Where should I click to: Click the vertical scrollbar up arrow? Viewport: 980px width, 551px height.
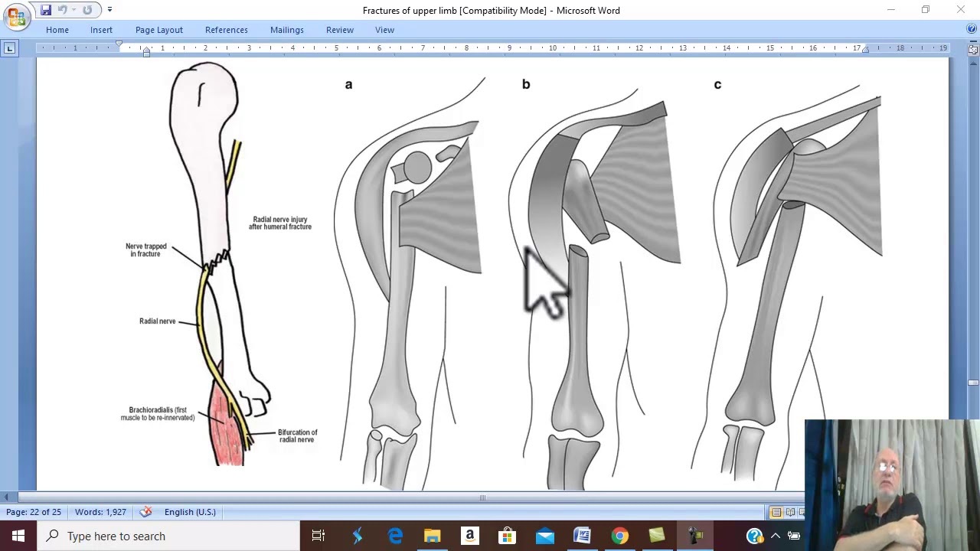coord(973,62)
